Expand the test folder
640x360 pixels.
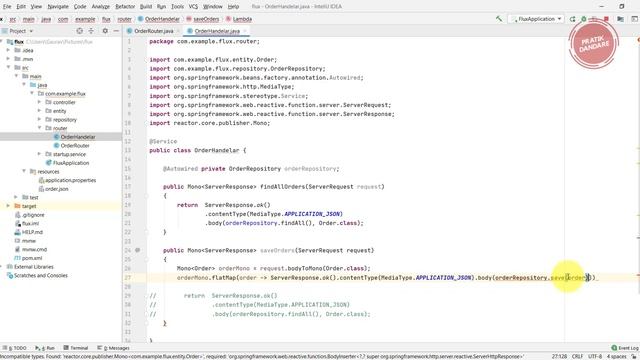(16, 197)
